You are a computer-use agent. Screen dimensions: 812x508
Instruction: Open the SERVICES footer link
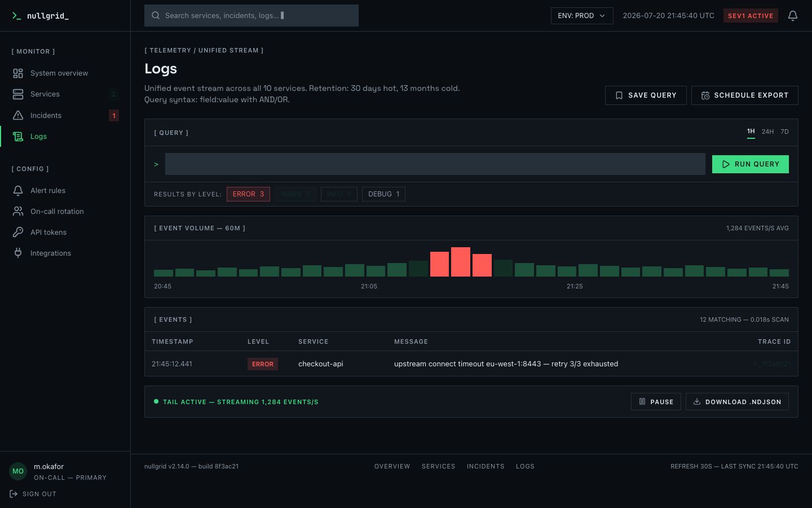click(x=439, y=466)
